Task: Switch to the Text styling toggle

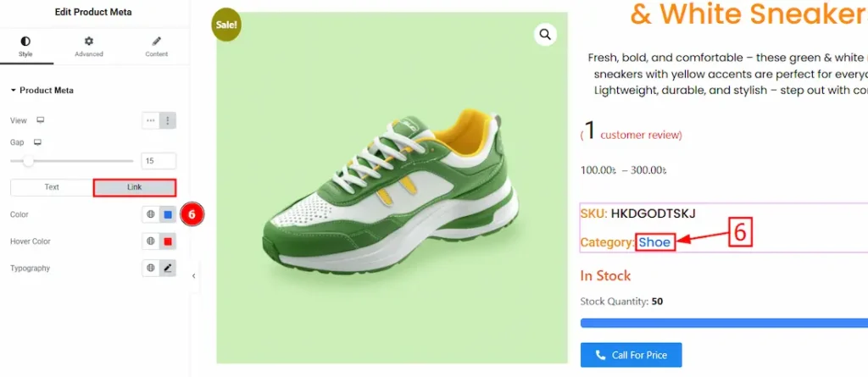Action: click(52, 187)
